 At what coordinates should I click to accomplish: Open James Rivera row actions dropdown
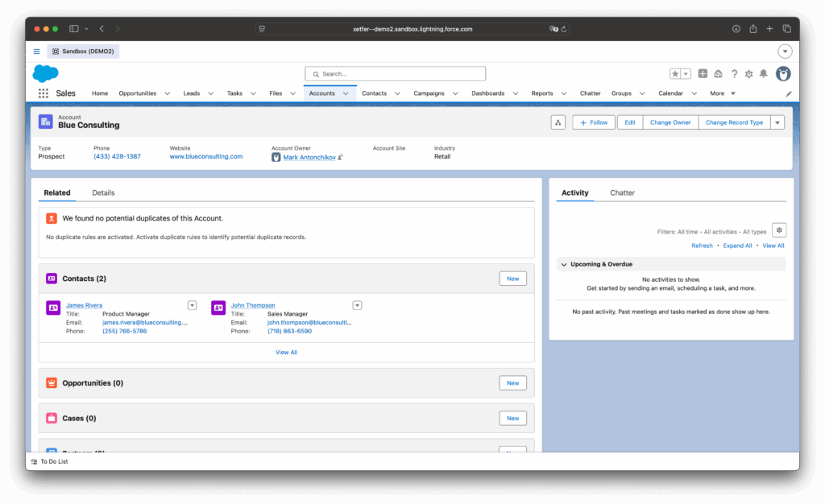click(192, 305)
